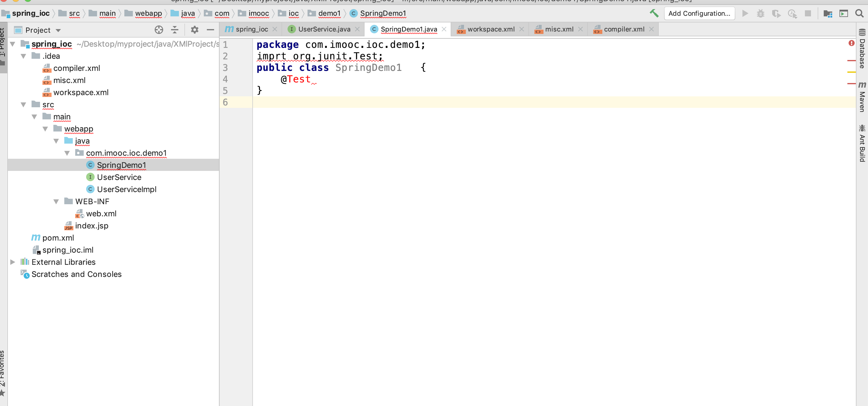The height and width of the screenshot is (406, 868).
Task: Close the SpringDemo1.java tab
Action: click(444, 29)
